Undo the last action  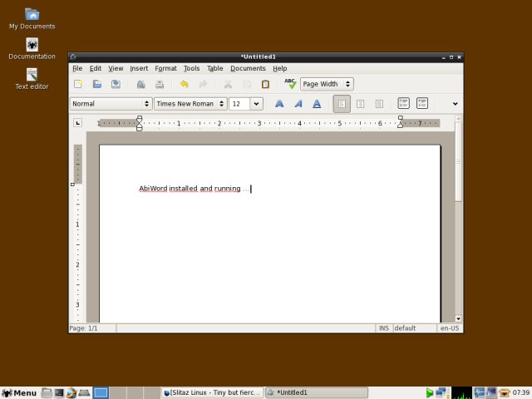[x=185, y=84]
